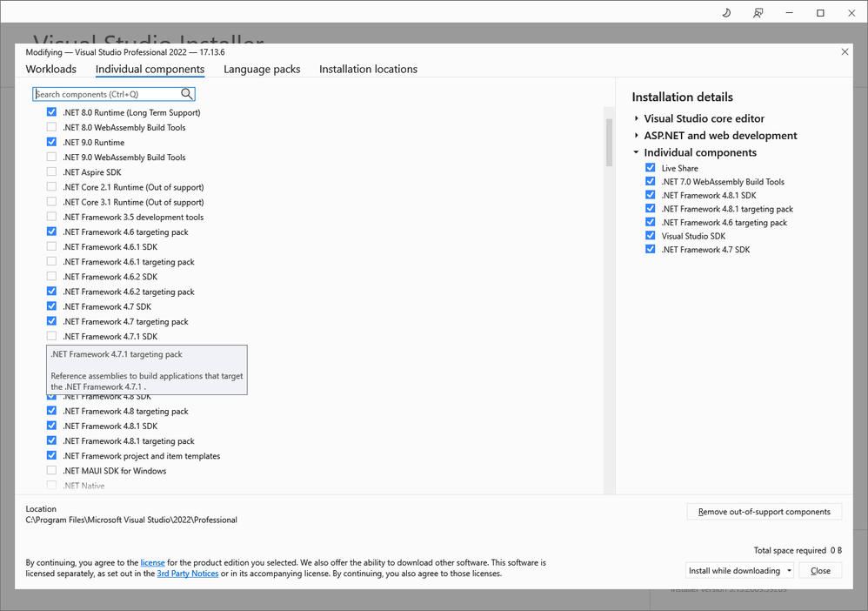
Task: Uncheck .NET Framework 4.8 targeting pack
Action: click(51, 412)
